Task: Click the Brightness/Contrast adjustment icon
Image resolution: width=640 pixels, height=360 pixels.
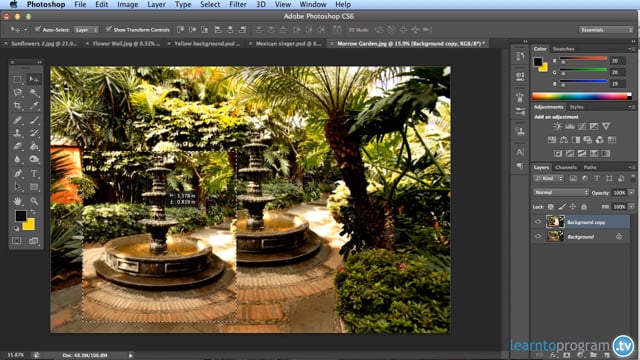Action: 558,127
